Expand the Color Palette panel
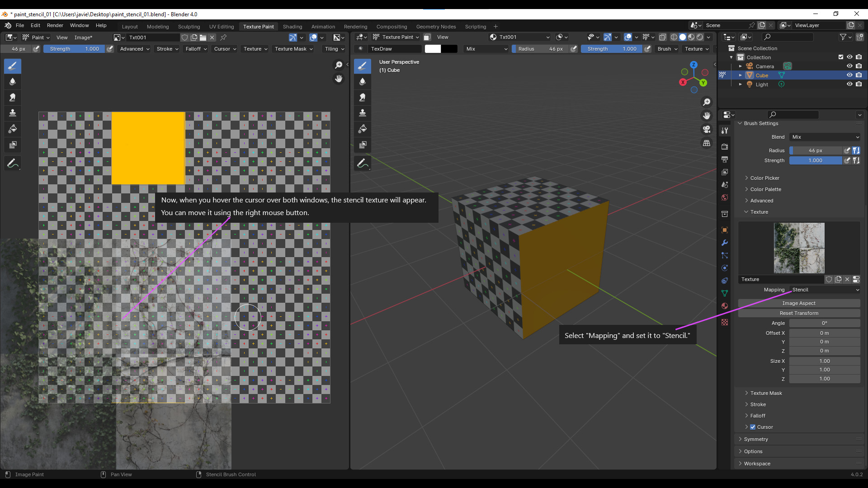 [x=765, y=189]
